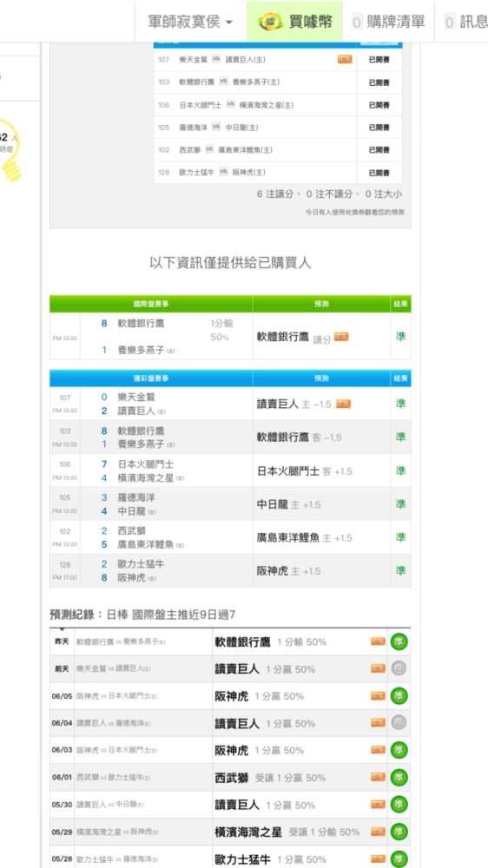Click green 準 circle on 06/03 record row

pos(399,751)
